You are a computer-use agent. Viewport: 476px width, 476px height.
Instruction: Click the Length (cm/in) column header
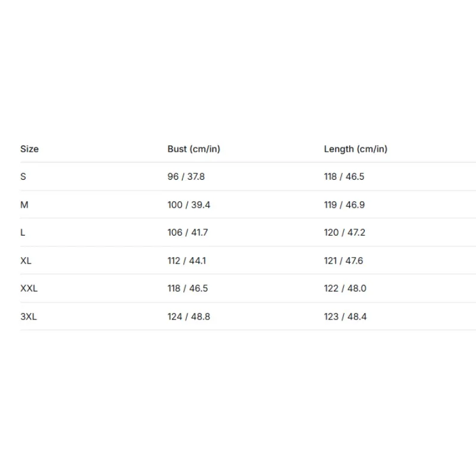[x=355, y=149]
